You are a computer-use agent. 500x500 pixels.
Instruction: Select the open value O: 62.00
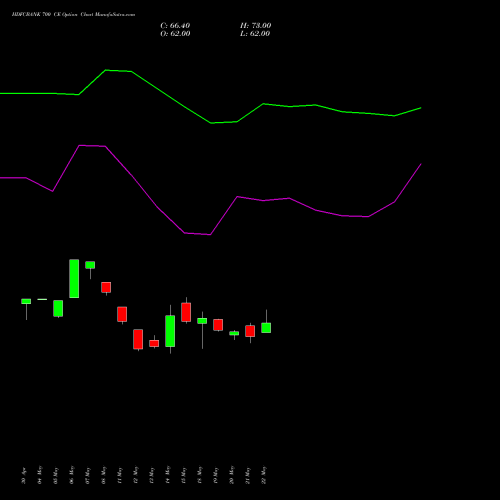[175, 34]
